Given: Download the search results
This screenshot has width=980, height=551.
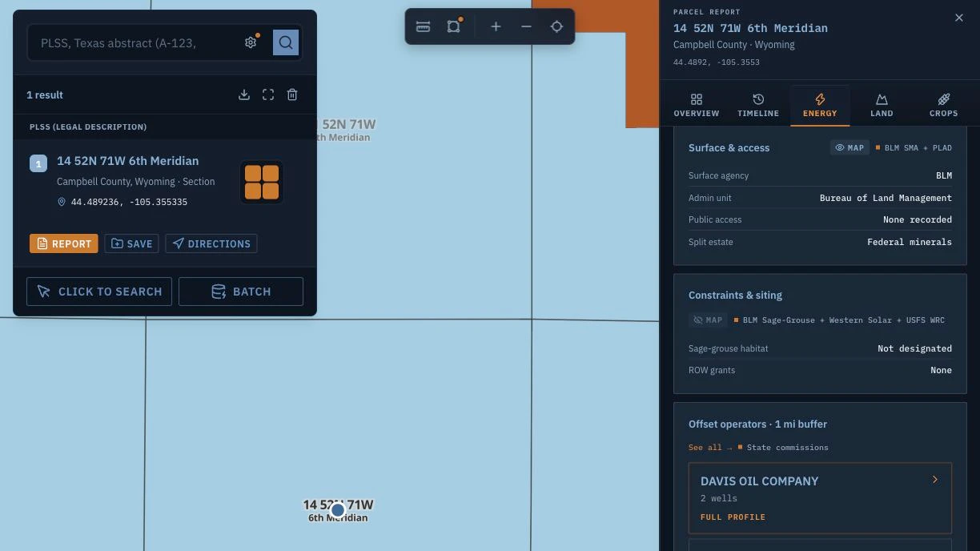Looking at the screenshot, I should point(244,95).
